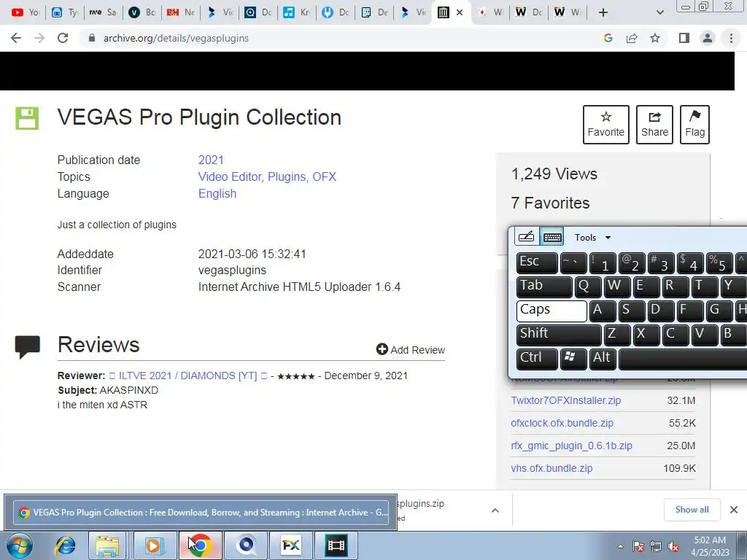Open Windows Explorer folder from the taskbar
Viewport: 747px width, 560px height.
[108, 545]
